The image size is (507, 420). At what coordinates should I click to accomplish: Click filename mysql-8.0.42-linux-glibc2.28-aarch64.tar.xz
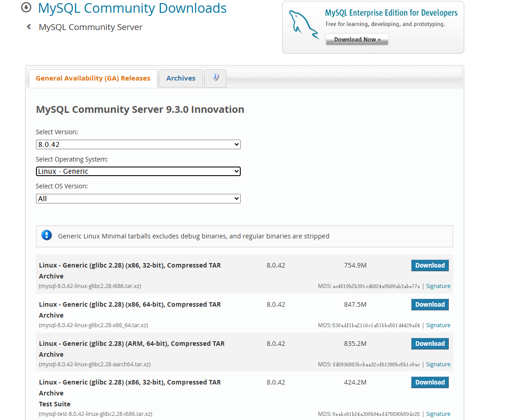coord(95,364)
